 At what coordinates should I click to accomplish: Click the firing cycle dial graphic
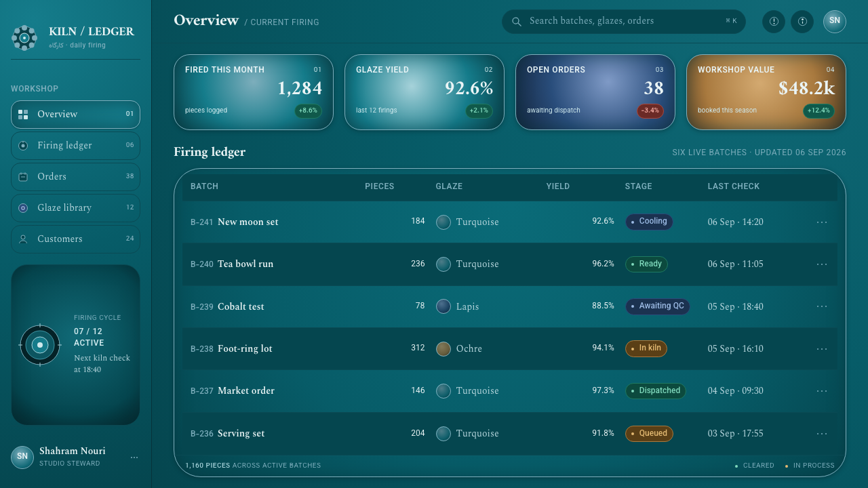click(40, 345)
